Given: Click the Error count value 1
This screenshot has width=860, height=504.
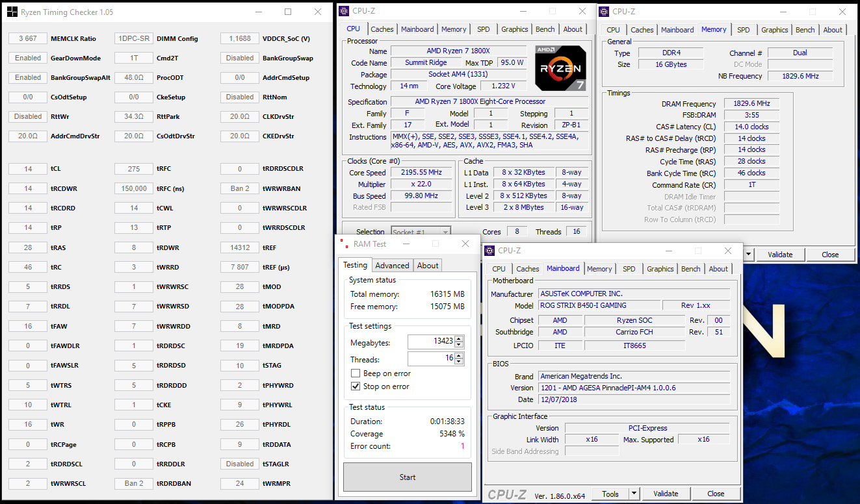Looking at the screenshot, I should pyautogui.click(x=463, y=446).
